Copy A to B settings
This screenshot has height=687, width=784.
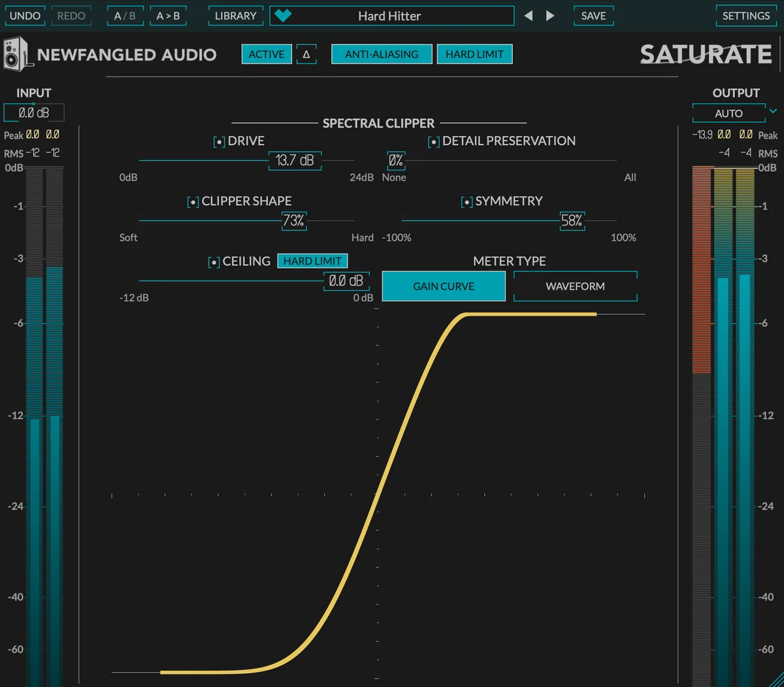[168, 16]
